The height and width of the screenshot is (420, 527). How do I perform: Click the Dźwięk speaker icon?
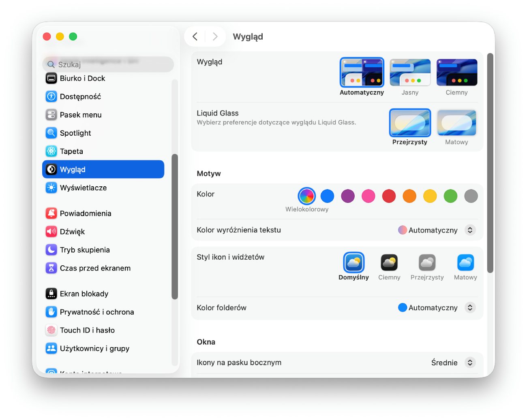[x=51, y=232]
